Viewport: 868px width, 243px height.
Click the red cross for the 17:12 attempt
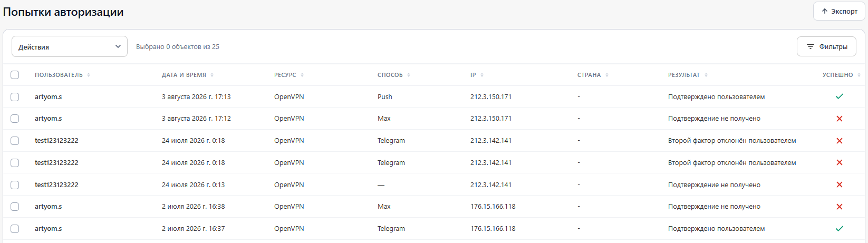click(840, 119)
